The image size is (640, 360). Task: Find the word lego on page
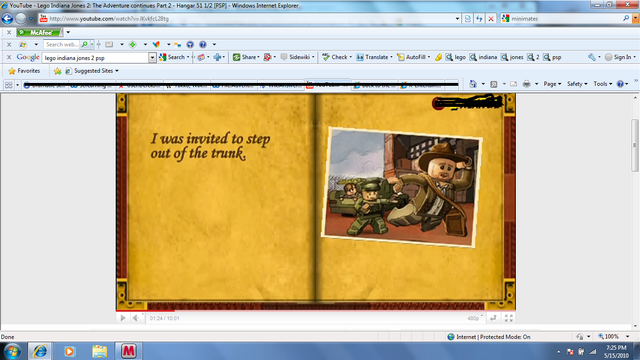[x=456, y=57]
